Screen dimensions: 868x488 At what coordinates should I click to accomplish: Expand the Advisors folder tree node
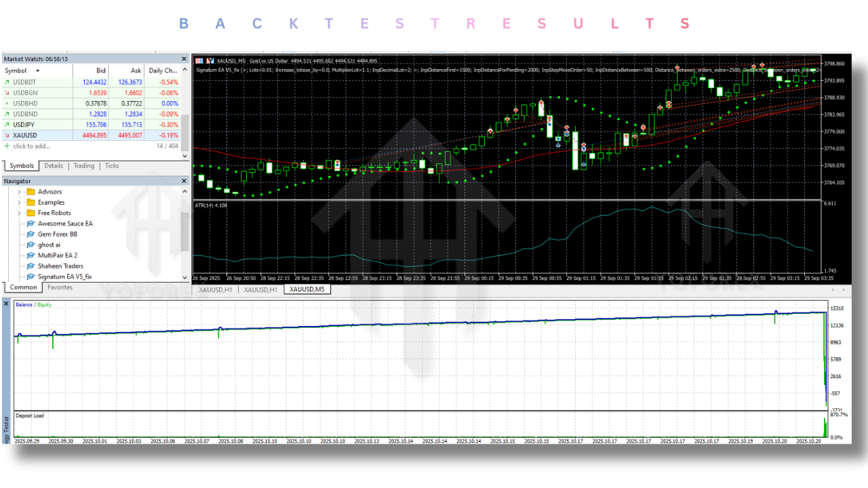point(19,192)
